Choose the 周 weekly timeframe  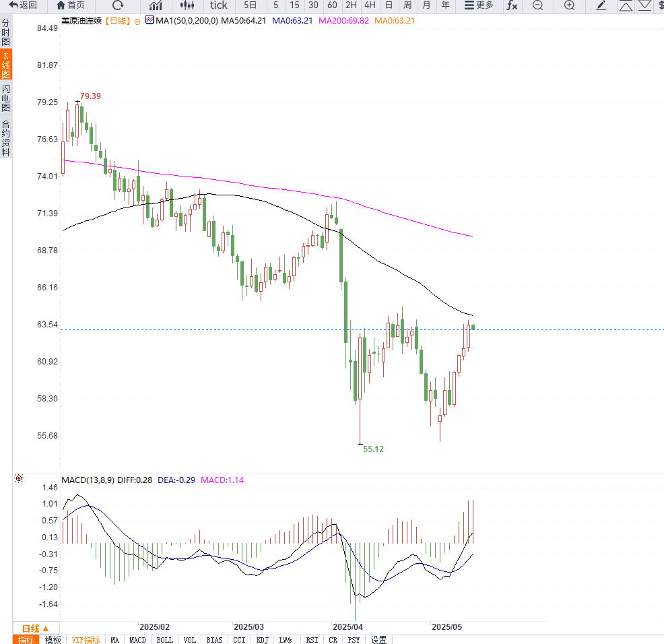[x=407, y=5]
